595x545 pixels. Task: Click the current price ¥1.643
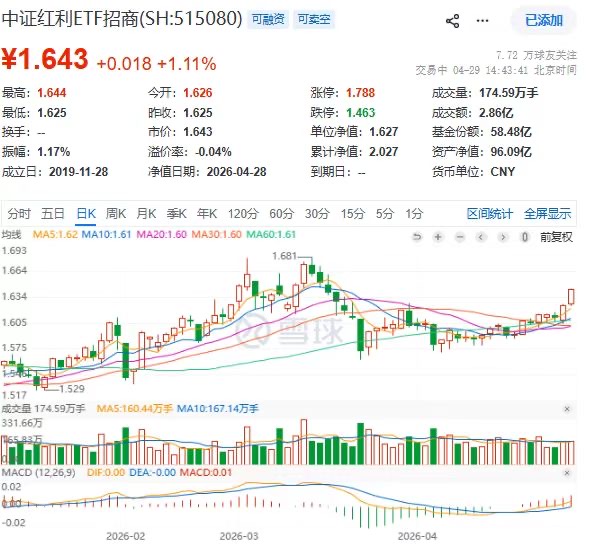[45, 59]
